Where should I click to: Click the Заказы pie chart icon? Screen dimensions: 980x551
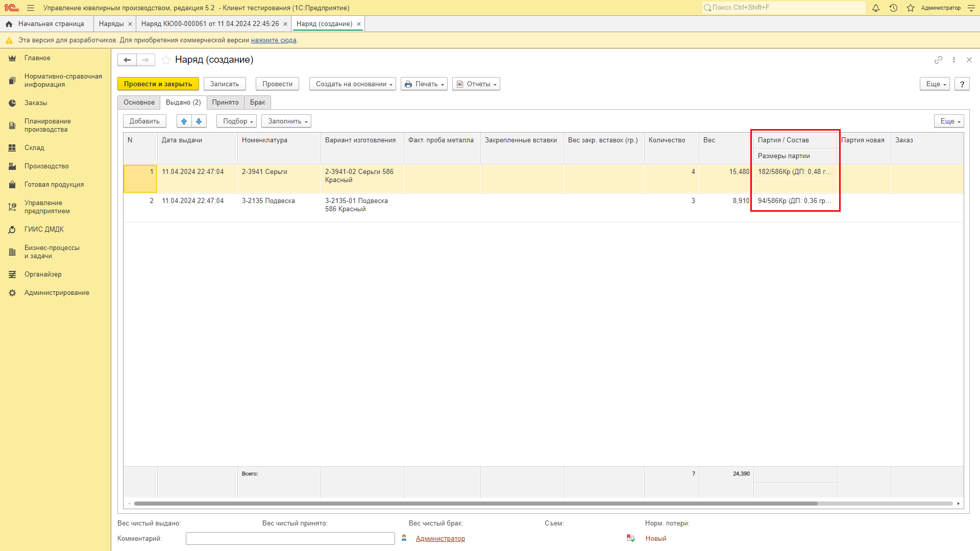pyautogui.click(x=12, y=103)
